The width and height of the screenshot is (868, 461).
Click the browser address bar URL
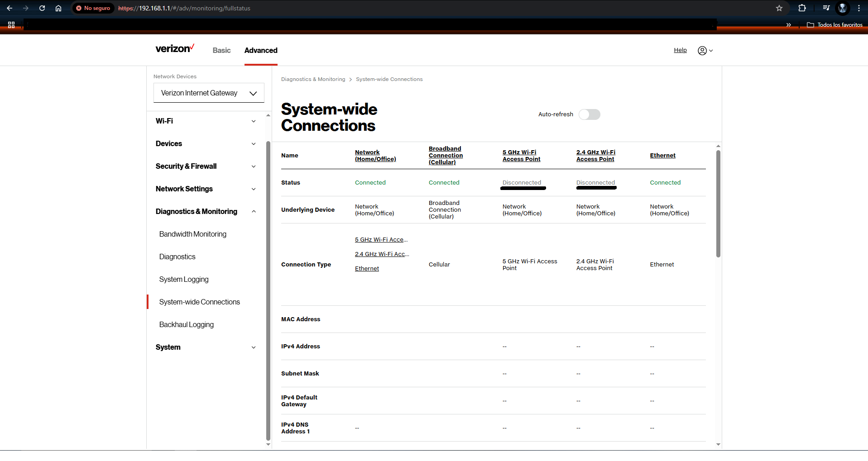click(x=190, y=8)
